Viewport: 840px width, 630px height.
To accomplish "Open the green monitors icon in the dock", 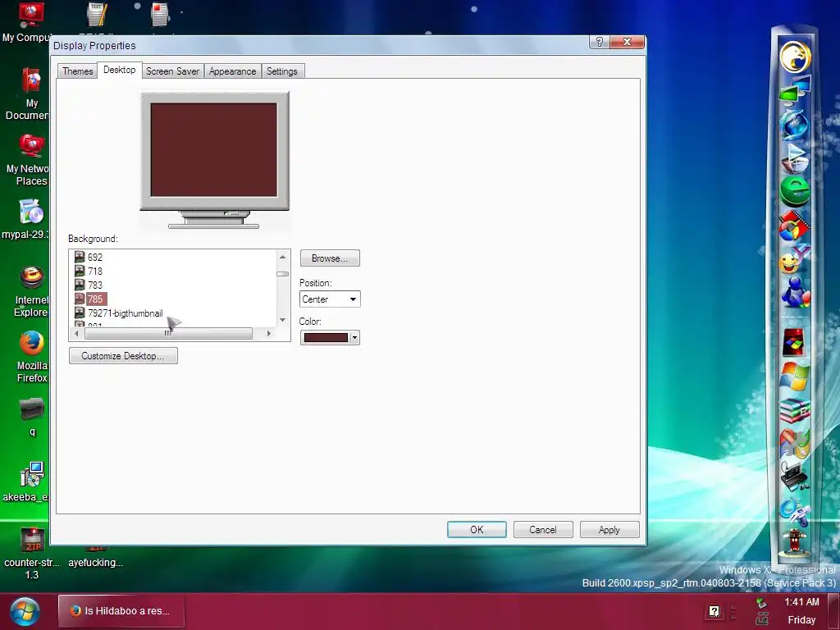I will [x=794, y=89].
